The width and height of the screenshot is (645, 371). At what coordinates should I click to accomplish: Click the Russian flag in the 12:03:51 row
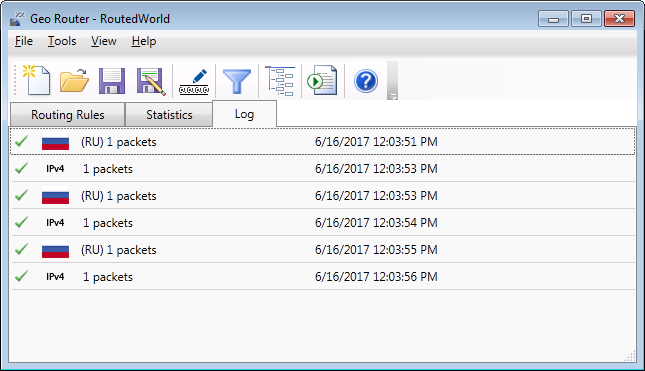[x=55, y=142]
